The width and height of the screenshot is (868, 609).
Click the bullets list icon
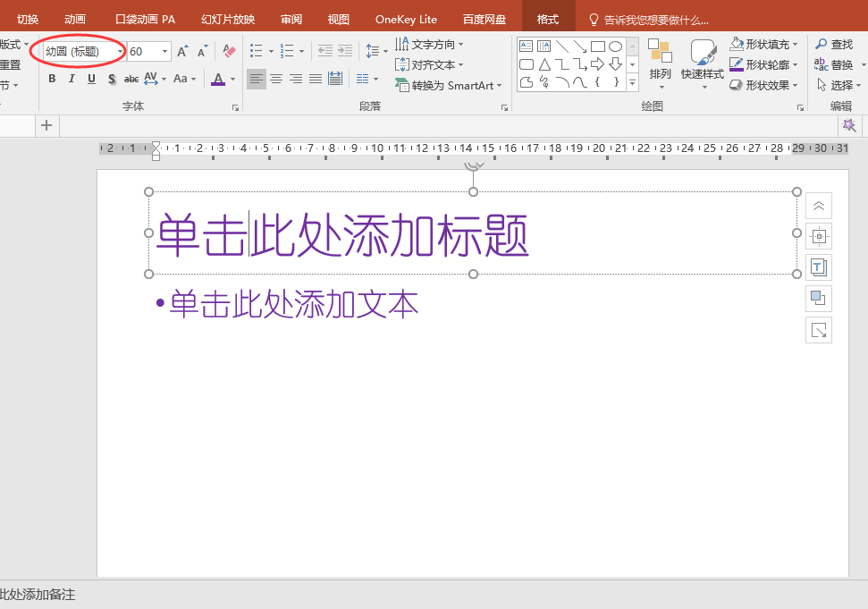[256, 51]
